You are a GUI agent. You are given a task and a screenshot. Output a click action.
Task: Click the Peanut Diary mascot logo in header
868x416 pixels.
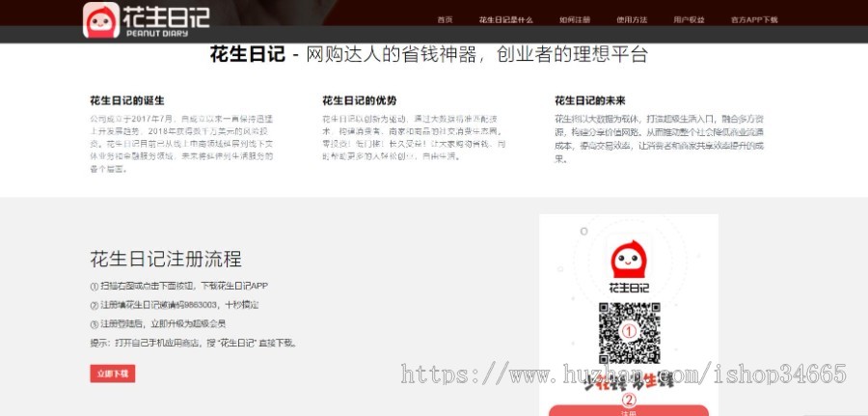tap(101, 20)
